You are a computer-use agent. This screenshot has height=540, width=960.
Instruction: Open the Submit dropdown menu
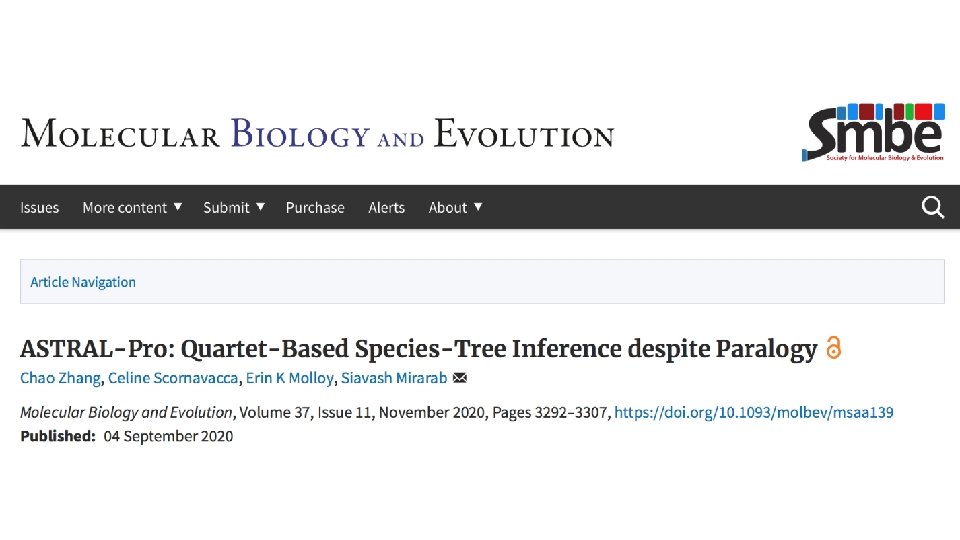coord(234,207)
